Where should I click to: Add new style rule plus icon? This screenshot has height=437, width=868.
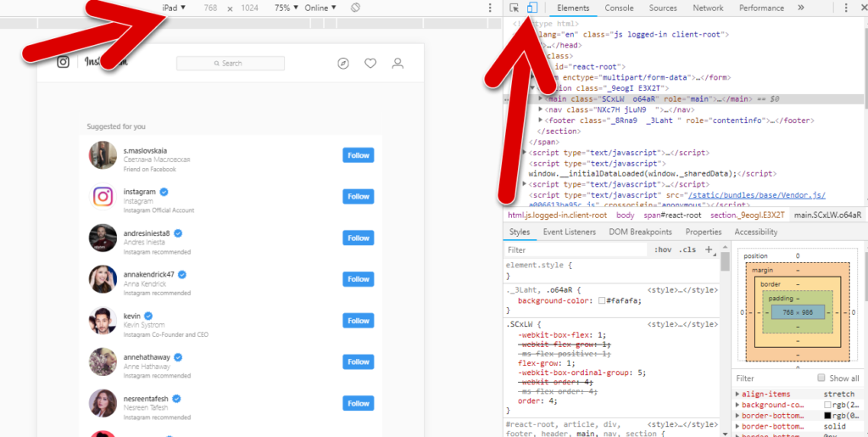708,249
